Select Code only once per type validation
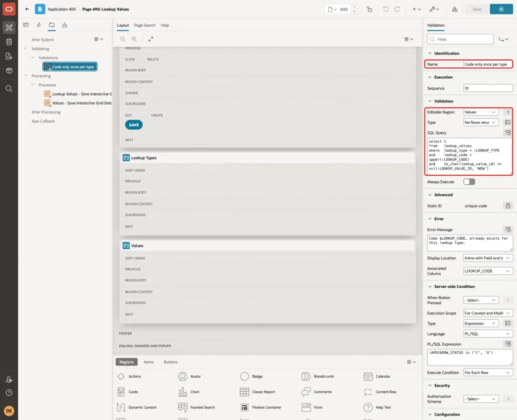 pos(70,67)
